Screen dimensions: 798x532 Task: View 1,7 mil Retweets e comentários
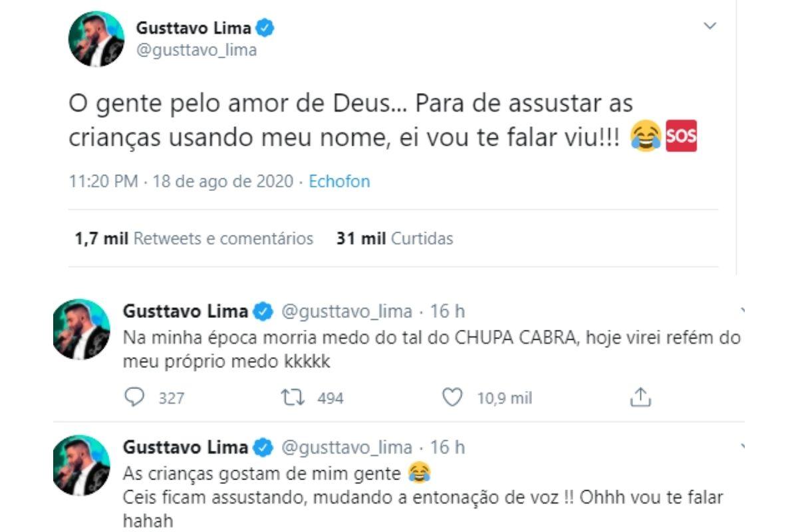(x=194, y=239)
